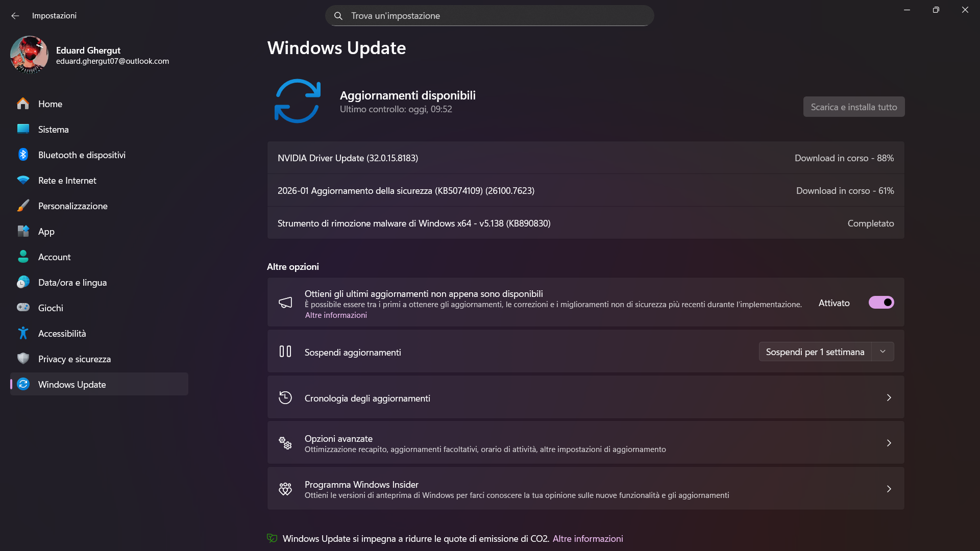Click the Giochi controller icon

[x=23, y=307]
